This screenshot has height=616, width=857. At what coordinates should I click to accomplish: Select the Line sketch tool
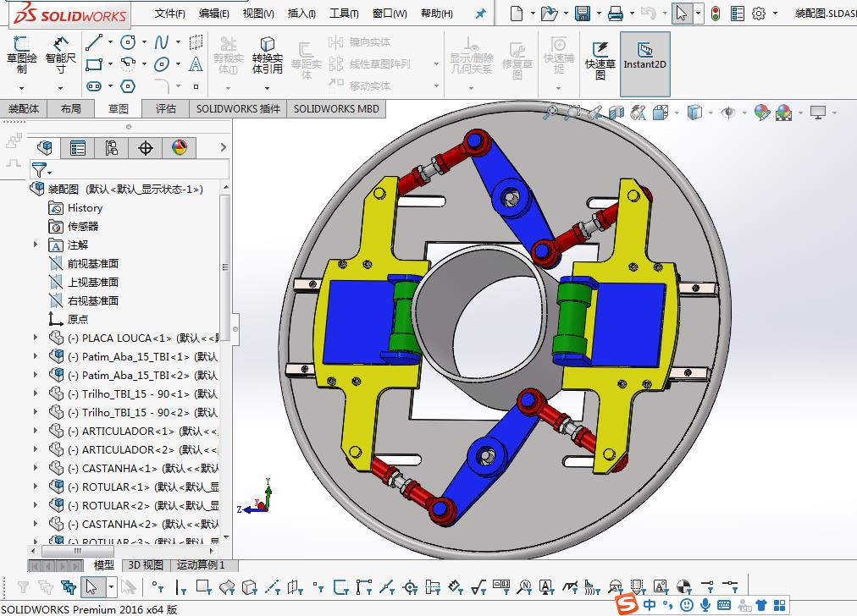click(x=94, y=42)
